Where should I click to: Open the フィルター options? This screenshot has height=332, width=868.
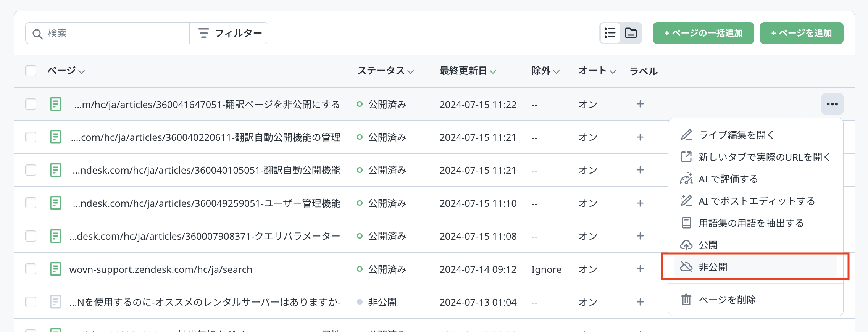[x=229, y=33]
